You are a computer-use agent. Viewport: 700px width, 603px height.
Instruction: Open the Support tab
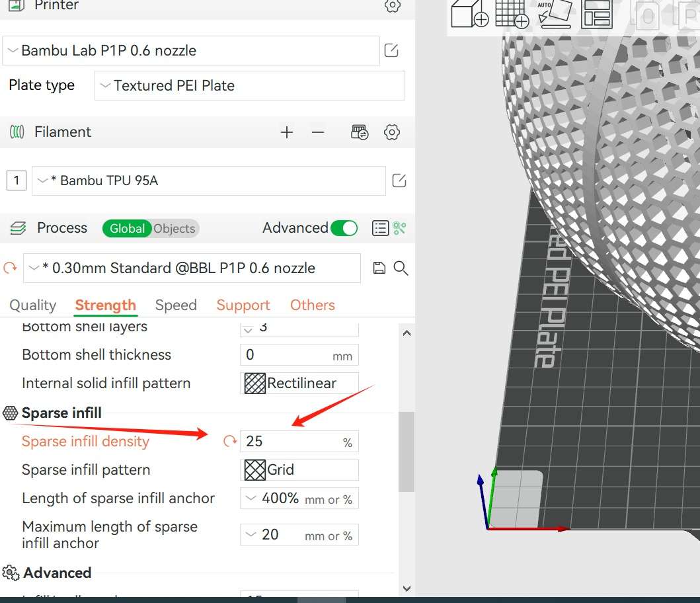click(243, 305)
